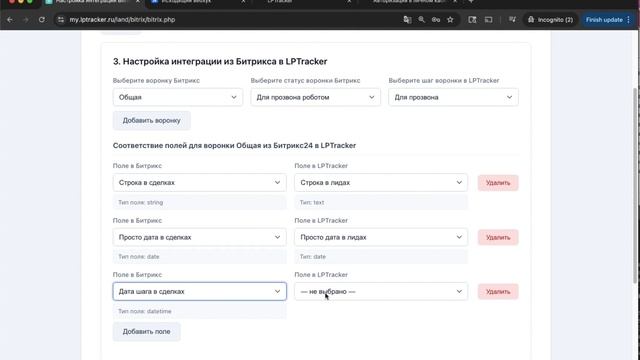Open the side panel icon in toolbar
The width and height of the screenshot is (640, 360).
click(x=472, y=20)
